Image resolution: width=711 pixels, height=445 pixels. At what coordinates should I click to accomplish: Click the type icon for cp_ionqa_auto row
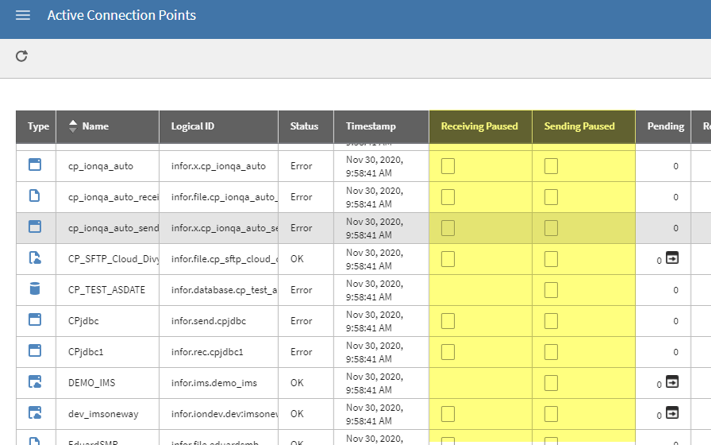click(35, 165)
